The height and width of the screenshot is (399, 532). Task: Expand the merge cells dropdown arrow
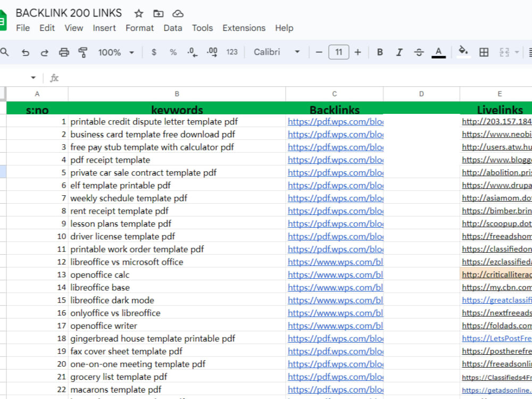[x=517, y=52]
